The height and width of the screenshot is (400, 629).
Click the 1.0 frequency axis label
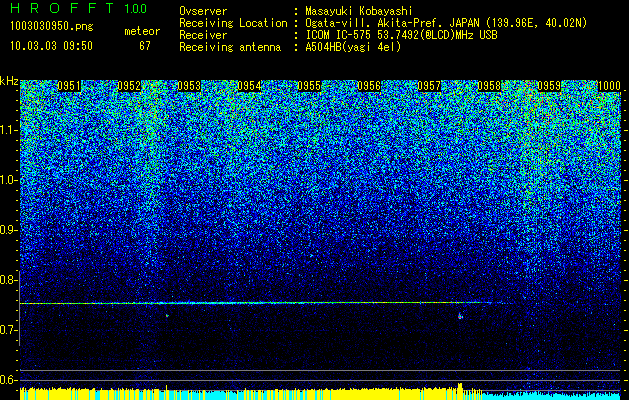(x=9, y=180)
